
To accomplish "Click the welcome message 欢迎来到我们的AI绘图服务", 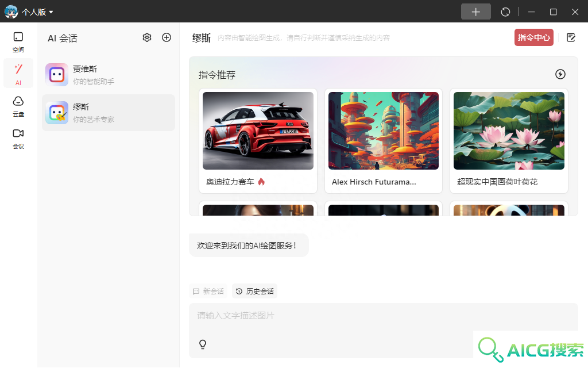I will coord(249,246).
